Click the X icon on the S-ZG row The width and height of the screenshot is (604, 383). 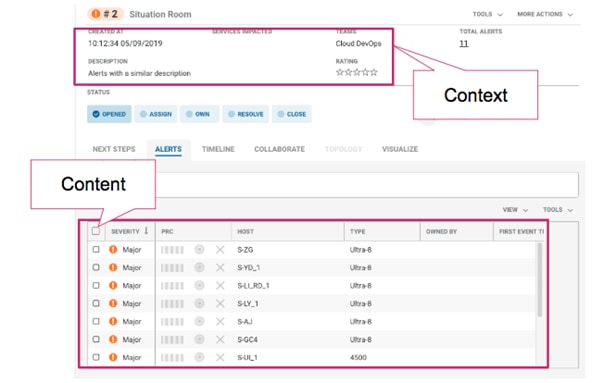220,250
